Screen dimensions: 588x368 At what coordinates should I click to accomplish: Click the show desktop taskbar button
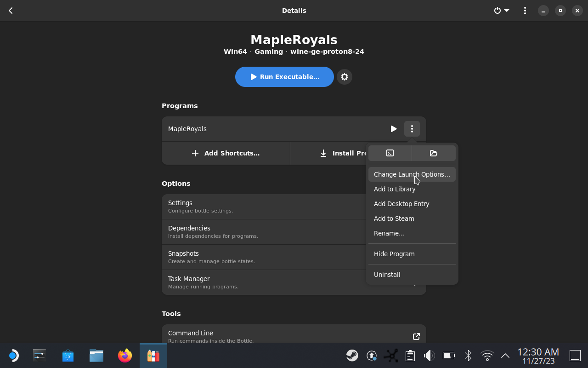pyautogui.click(x=575, y=356)
